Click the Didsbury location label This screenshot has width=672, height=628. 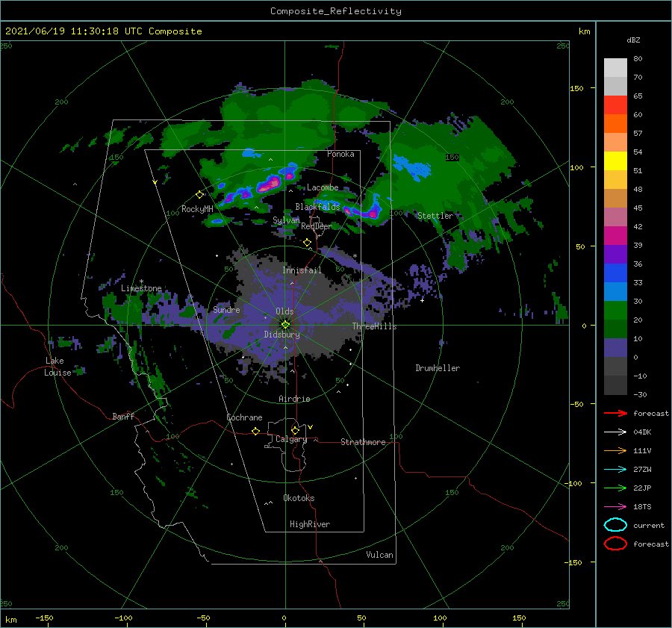click(281, 335)
